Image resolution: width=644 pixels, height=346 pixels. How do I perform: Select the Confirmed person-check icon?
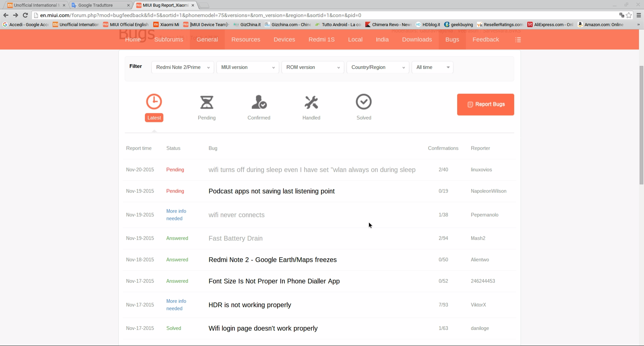pyautogui.click(x=259, y=102)
